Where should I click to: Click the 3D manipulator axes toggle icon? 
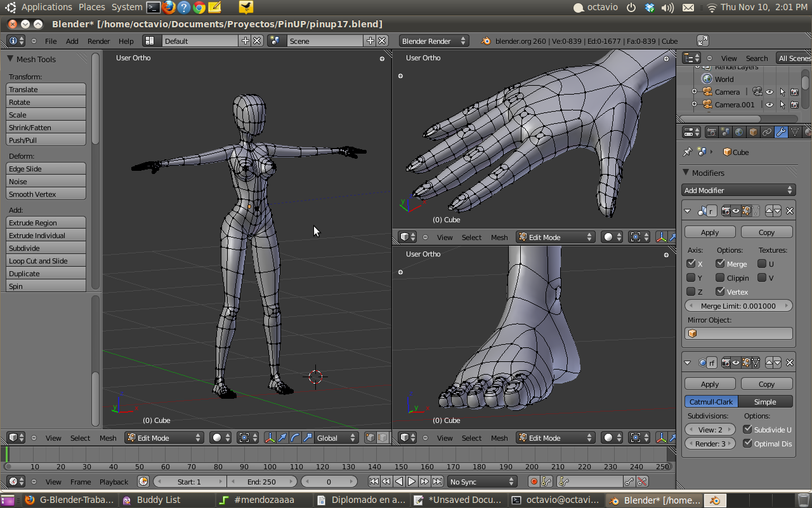pyautogui.click(x=270, y=438)
